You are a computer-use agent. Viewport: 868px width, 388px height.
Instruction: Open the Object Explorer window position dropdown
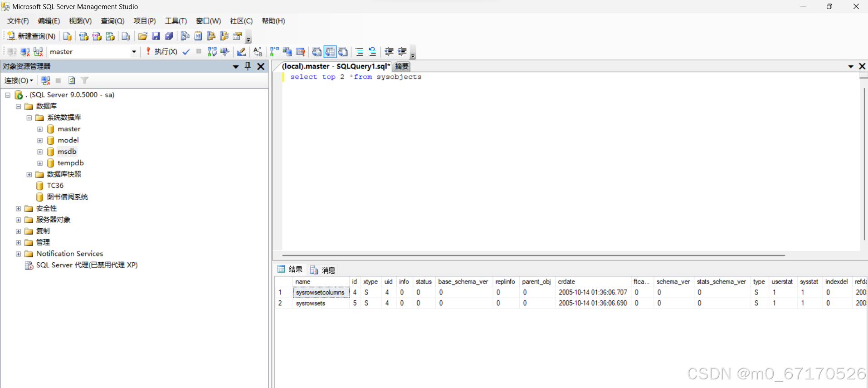(x=236, y=67)
